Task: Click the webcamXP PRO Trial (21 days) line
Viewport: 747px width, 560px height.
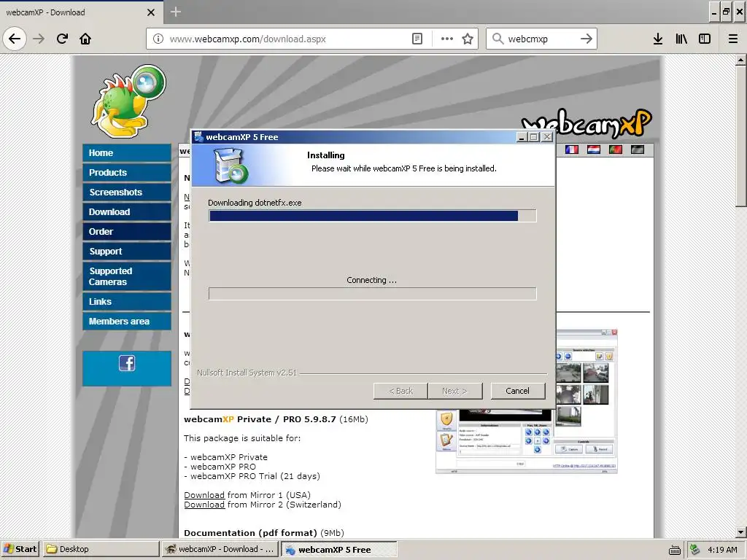Action: pos(252,476)
